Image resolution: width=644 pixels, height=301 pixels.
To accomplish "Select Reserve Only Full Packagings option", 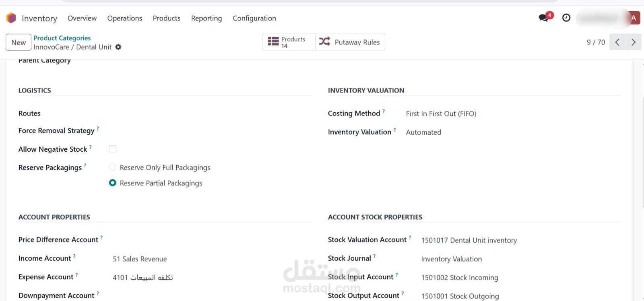I will [x=113, y=167].
